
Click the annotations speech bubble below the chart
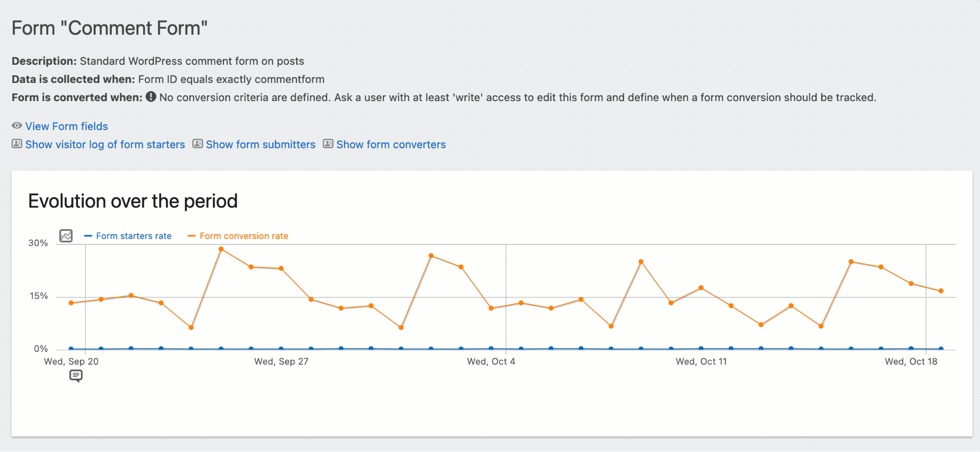pos(76,376)
